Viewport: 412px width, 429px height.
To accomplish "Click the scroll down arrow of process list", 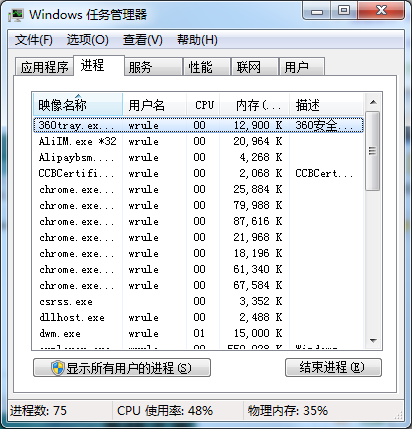I will pyautogui.click(x=373, y=340).
